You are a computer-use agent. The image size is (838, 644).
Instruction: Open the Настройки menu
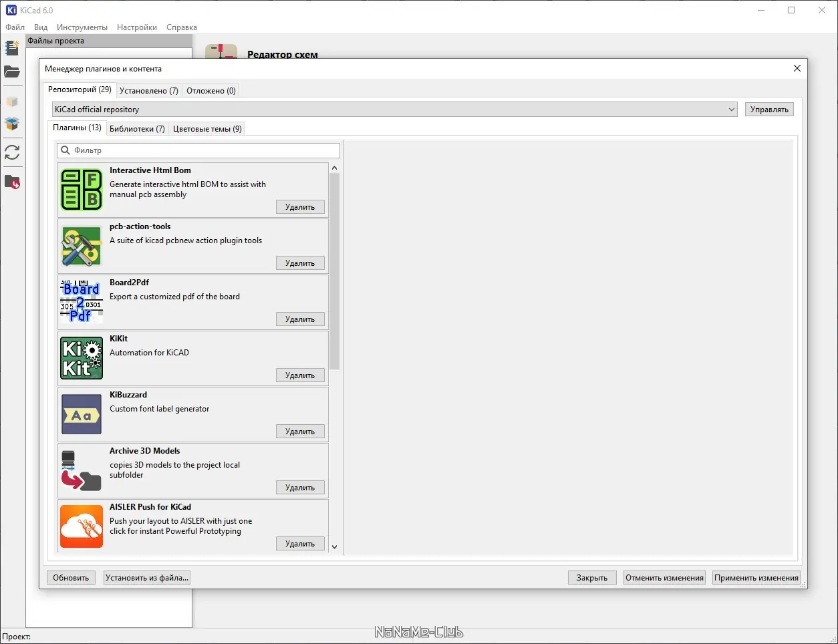point(137,27)
